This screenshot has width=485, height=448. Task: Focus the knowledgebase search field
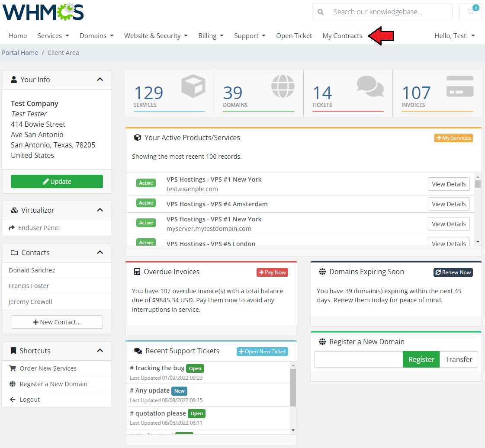pyautogui.click(x=390, y=12)
